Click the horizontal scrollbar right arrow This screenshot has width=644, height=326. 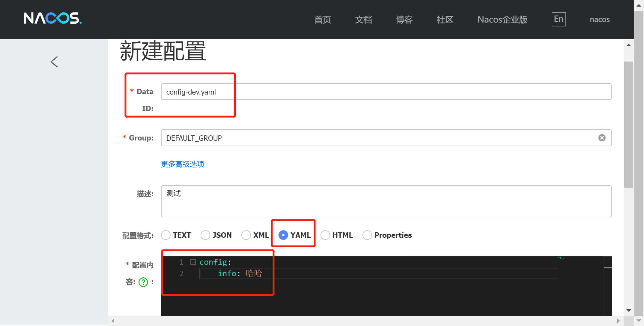coord(618,321)
